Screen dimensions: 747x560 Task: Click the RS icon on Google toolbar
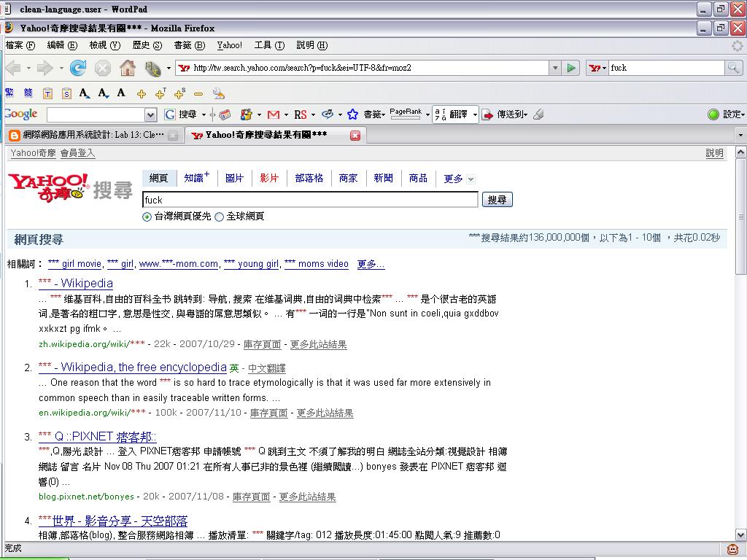coord(300,114)
